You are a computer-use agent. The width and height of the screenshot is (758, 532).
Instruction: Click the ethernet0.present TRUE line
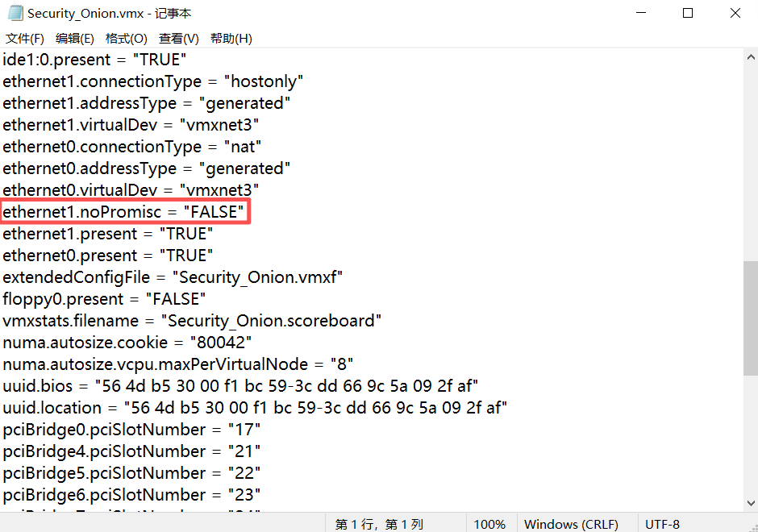click(108, 256)
